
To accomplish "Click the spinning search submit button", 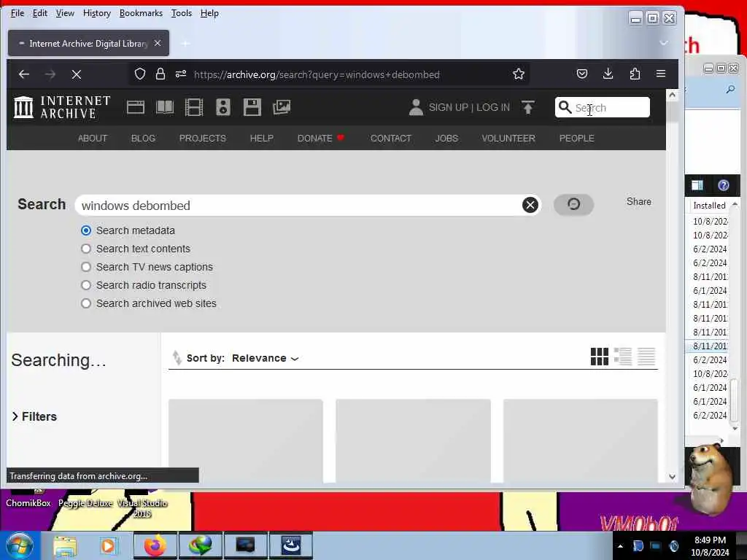I will tap(573, 204).
